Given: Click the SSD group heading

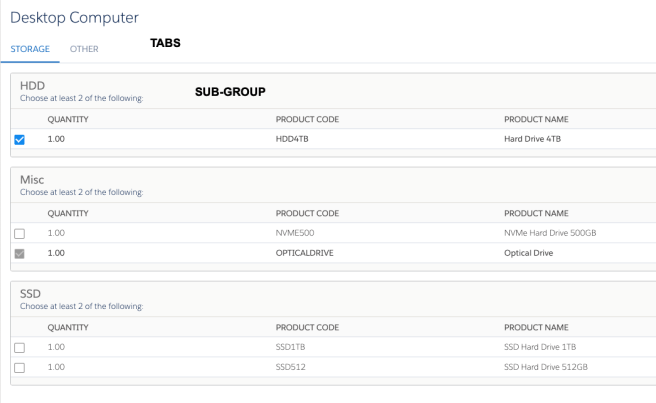Looking at the screenshot, I should coord(31,294).
